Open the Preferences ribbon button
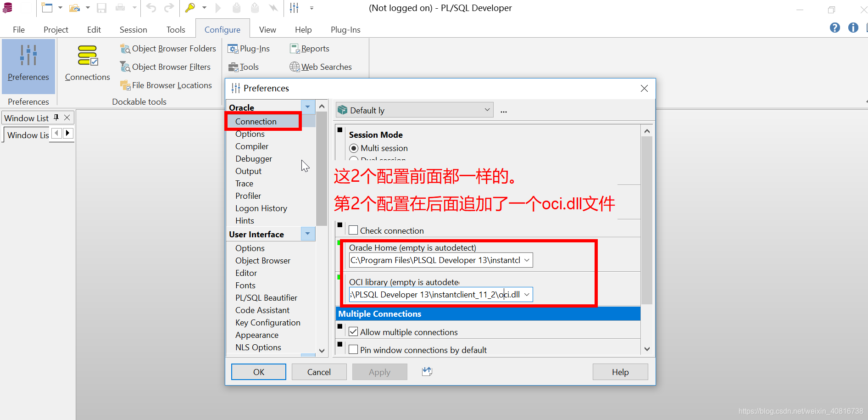868x420 pixels. pyautogui.click(x=28, y=66)
